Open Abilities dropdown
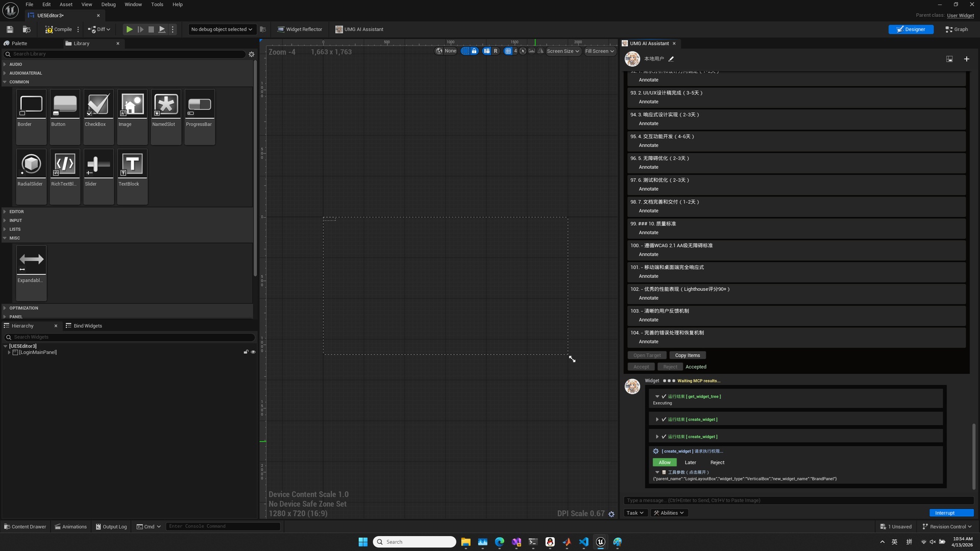This screenshot has width=980, height=551. pyautogui.click(x=669, y=513)
